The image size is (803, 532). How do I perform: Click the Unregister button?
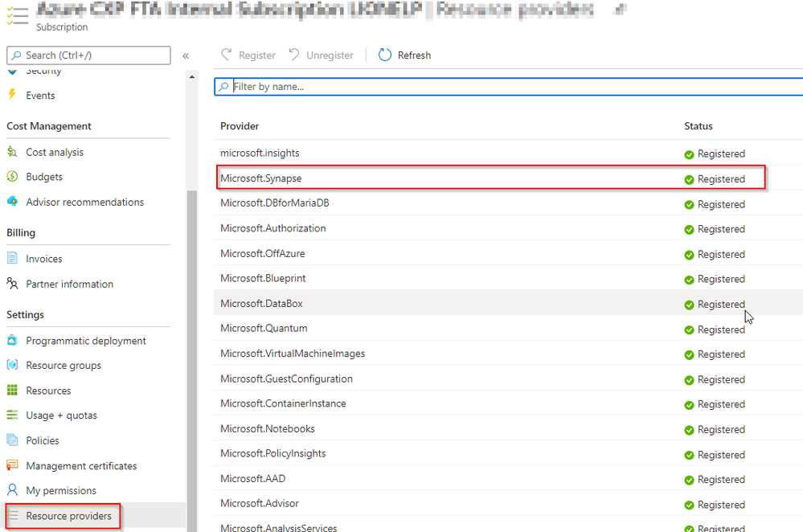(x=321, y=55)
